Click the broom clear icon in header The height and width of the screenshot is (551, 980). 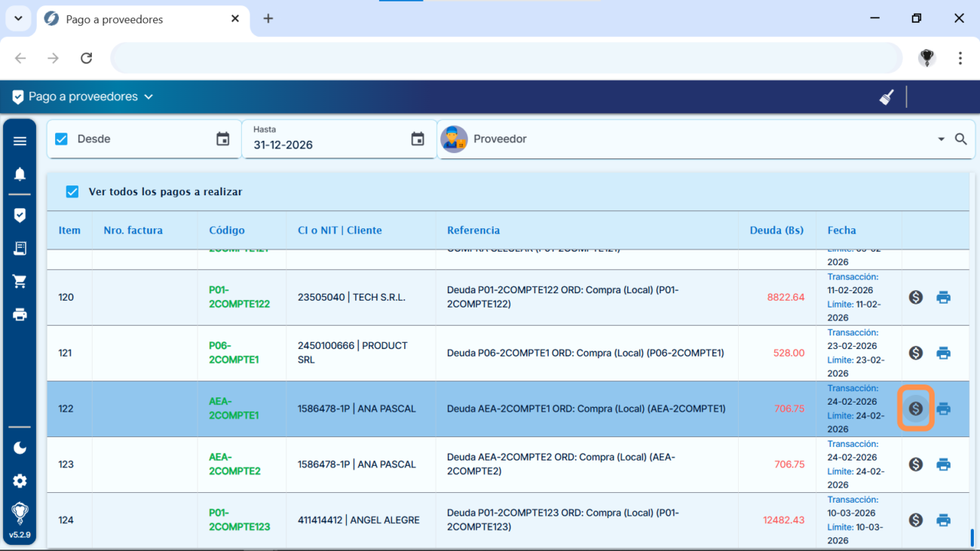pyautogui.click(x=887, y=97)
